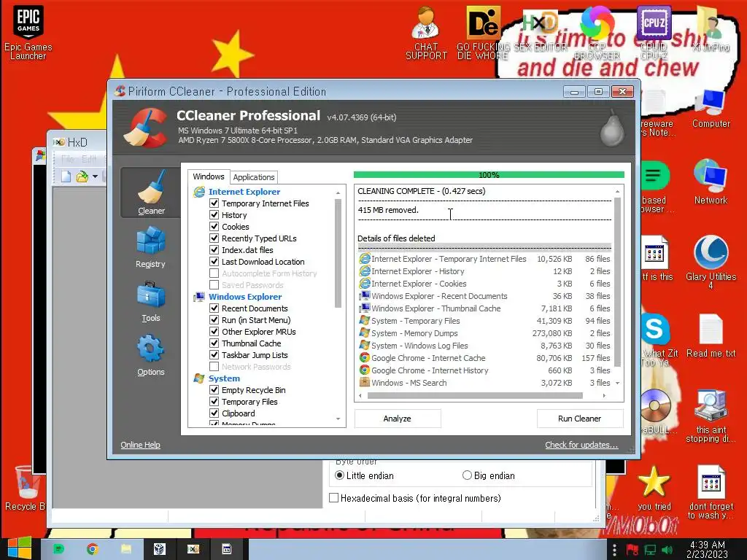Viewport: 747px width, 560px height.
Task: Click results pane scroll up arrow
Action: coord(617,192)
